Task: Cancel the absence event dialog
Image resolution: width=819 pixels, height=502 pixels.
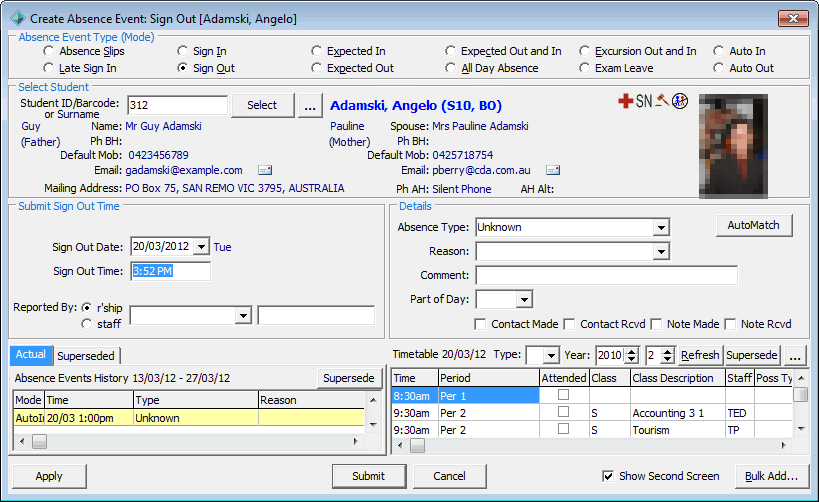Action: coord(449,476)
